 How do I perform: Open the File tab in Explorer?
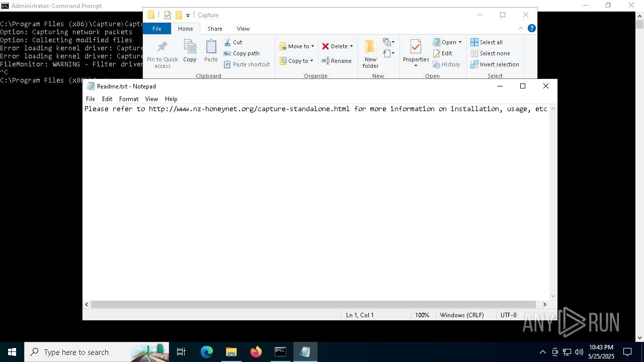[157, 29]
